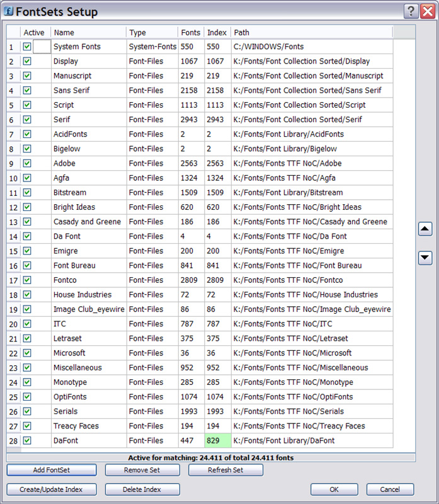Click Remove Set
Image resolution: width=439 pixels, height=504 pixels.
[x=142, y=470]
